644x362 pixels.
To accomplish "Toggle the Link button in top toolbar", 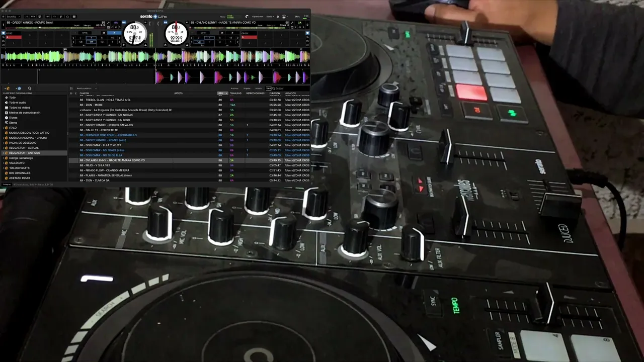I will pos(27,17).
